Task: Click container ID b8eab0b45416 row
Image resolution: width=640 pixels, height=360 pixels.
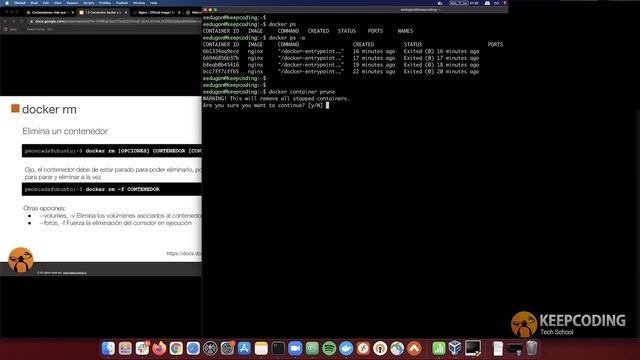Action: coord(341,65)
